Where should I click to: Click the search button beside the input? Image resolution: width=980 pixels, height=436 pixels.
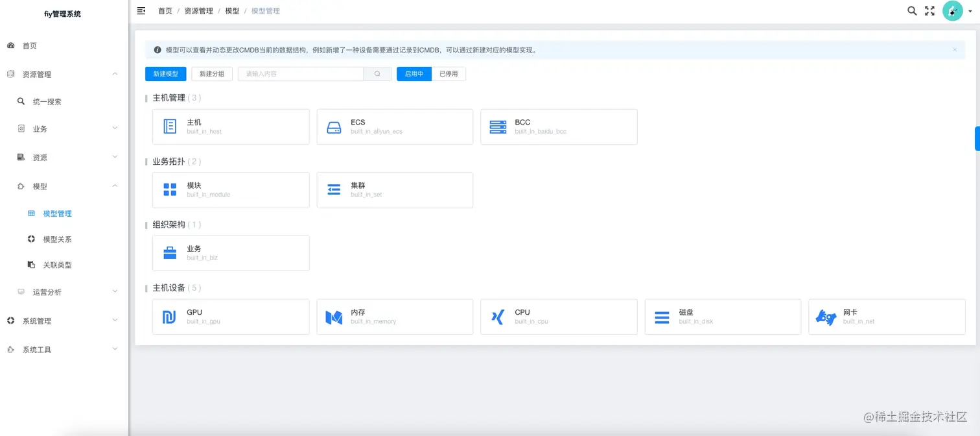click(377, 74)
